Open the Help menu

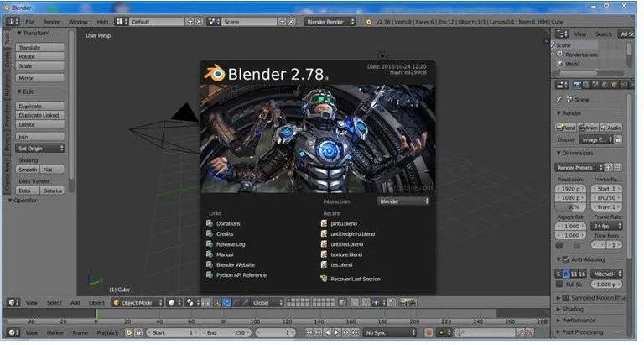point(102,22)
